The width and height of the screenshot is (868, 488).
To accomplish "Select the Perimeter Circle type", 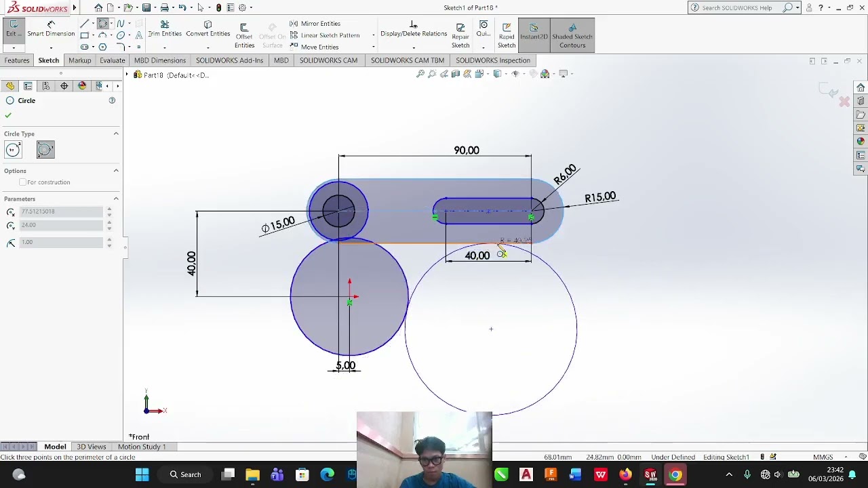I will tap(45, 150).
